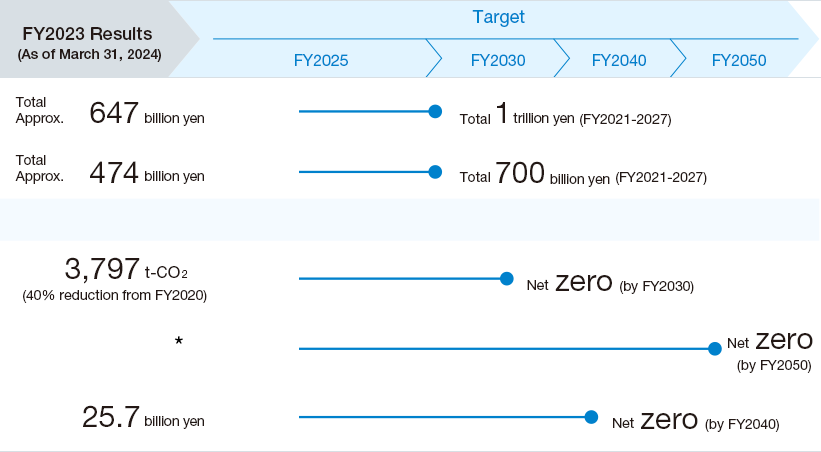Select the FY2030 column header
The width and height of the screenshot is (821, 452).
point(497,60)
